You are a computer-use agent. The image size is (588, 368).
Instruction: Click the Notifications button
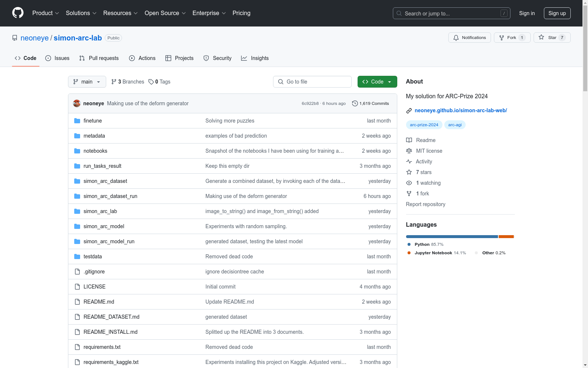coord(470,38)
